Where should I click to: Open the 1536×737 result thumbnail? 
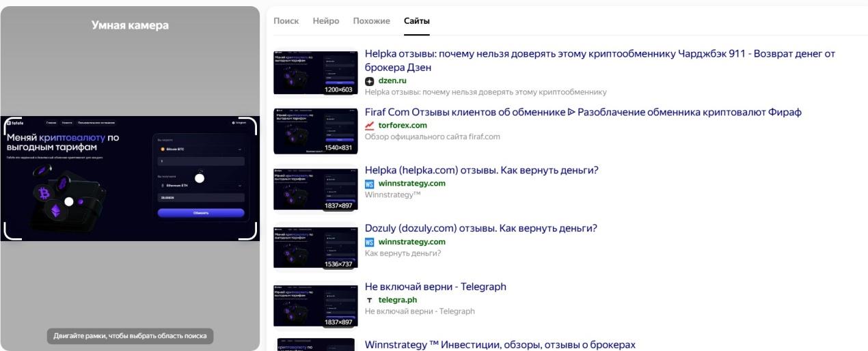pyautogui.click(x=316, y=247)
